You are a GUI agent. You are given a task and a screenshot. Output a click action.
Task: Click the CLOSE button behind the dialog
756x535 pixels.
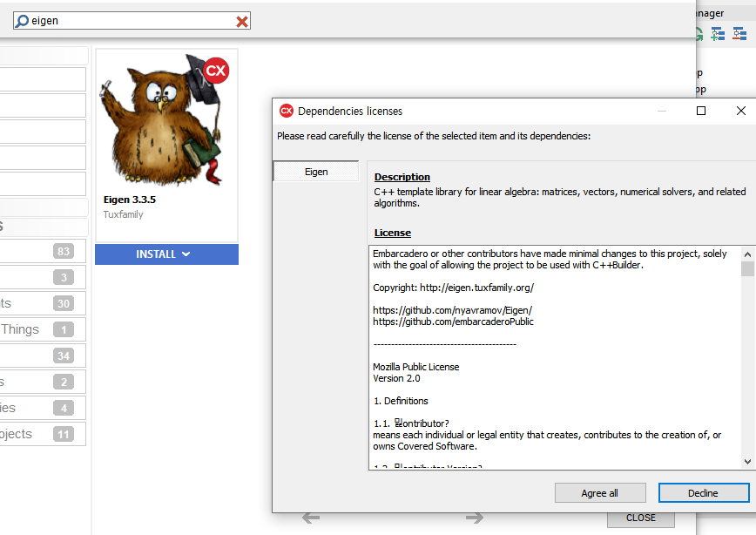641,518
